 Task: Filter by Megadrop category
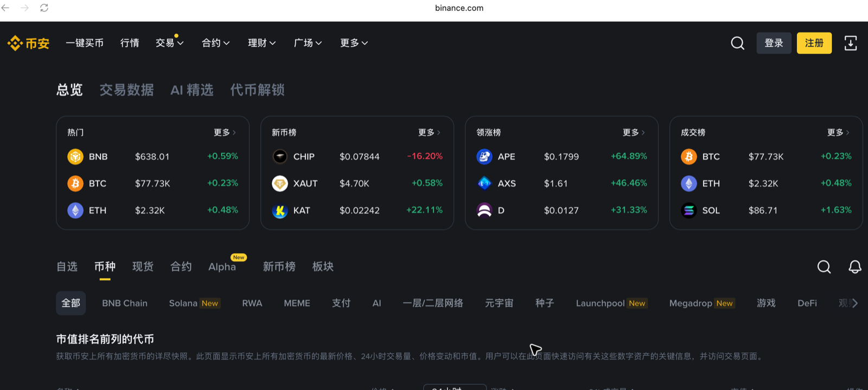pos(701,303)
